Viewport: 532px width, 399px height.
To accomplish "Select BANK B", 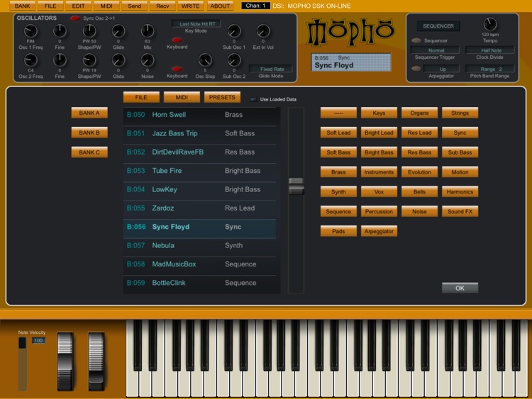I will pyautogui.click(x=89, y=133).
